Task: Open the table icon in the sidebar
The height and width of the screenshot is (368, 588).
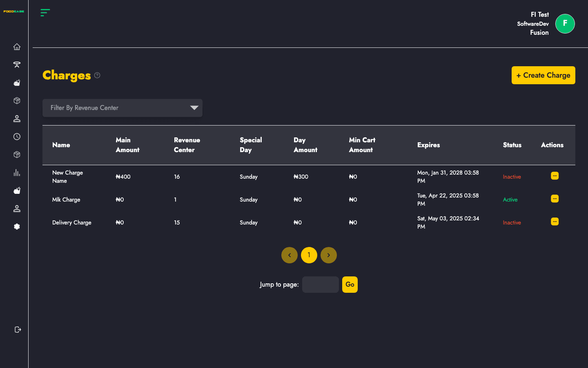Action: pos(17,65)
